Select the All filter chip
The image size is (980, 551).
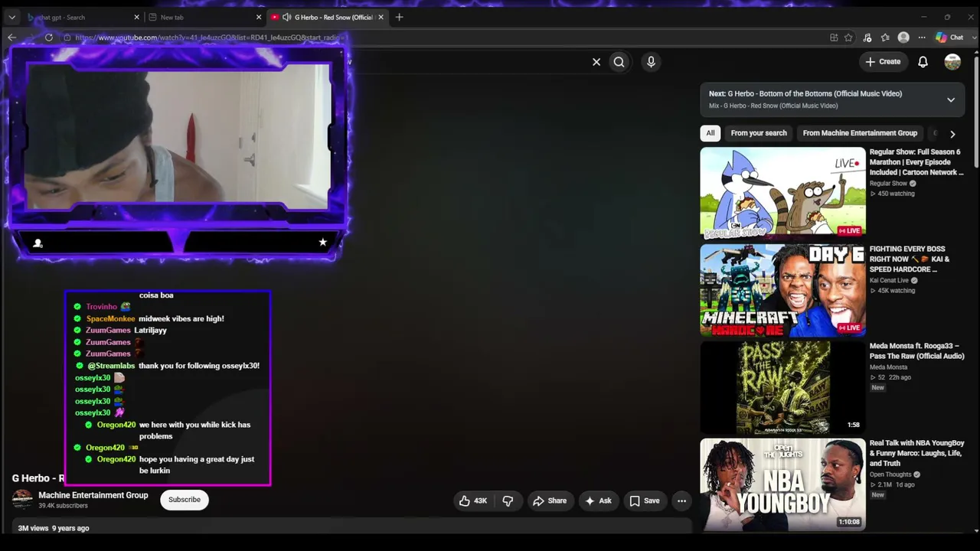pos(710,133)
